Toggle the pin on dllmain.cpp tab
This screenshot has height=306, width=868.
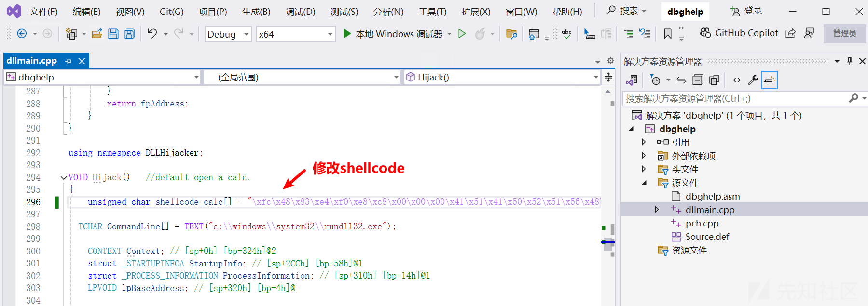click(68, 61)
